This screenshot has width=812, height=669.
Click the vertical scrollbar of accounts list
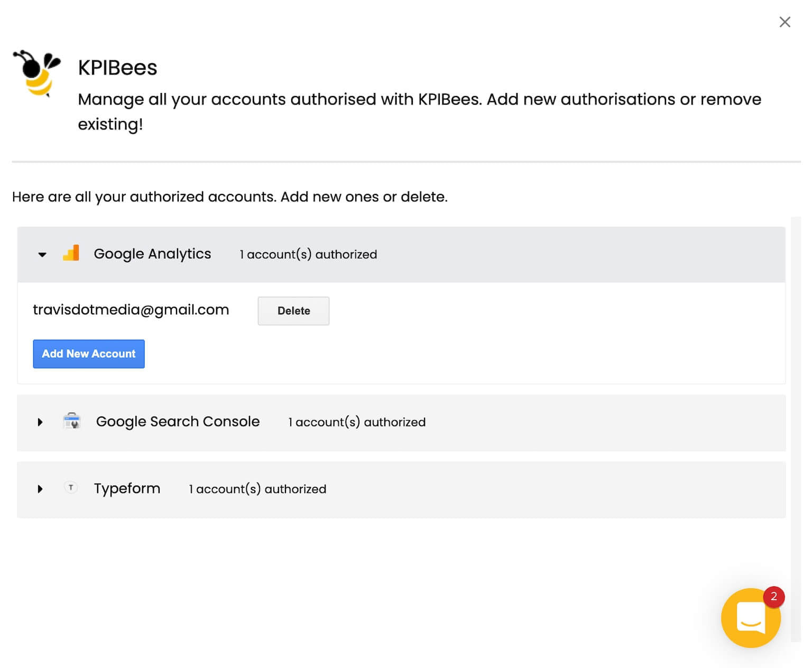click(x=796, y=429)
